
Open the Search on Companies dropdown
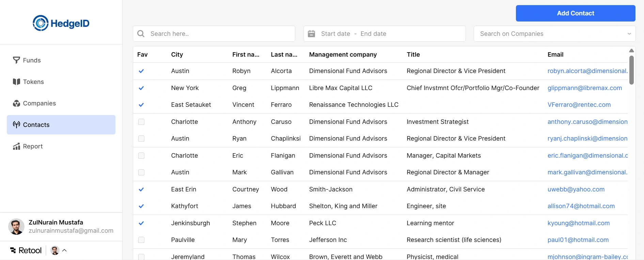pos(554,34)
